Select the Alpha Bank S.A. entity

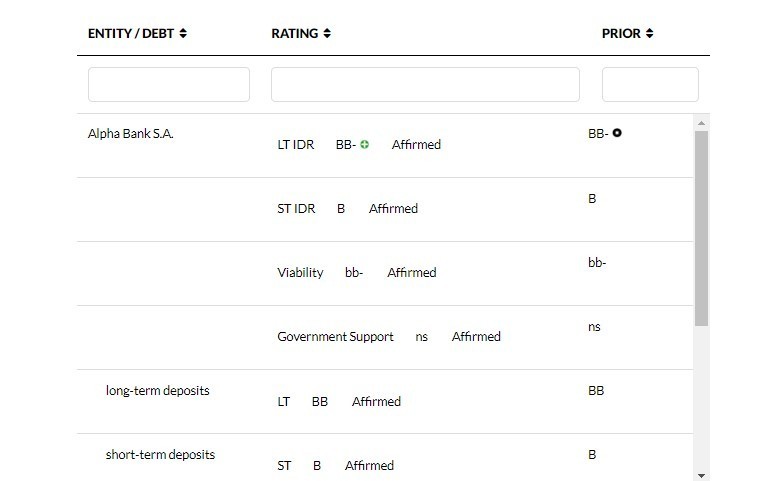click(131, 134)
